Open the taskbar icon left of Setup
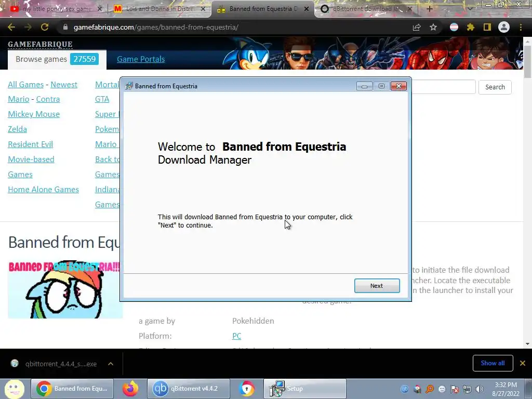This screenshot has height=399, width=532. pyautogui.click(x=247, y=389)
